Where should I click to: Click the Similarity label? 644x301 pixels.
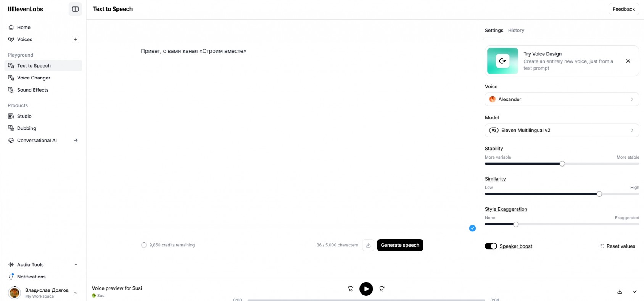[x=495, y=179]
